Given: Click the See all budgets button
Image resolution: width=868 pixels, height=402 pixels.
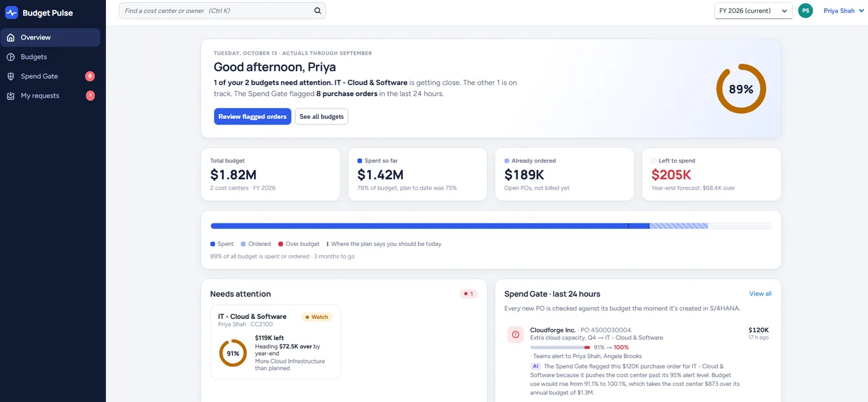Looking at the screenshot, I should [321, 116].
